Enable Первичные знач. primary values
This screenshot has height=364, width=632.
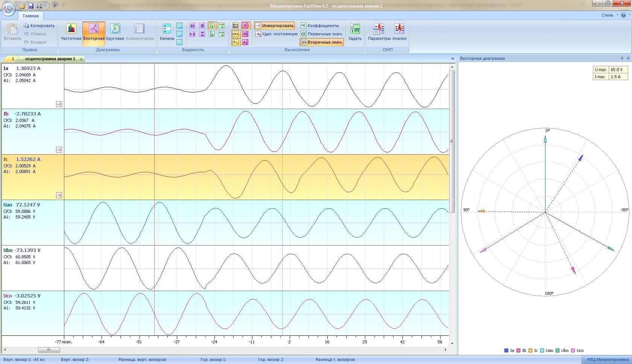pos(322,34)
